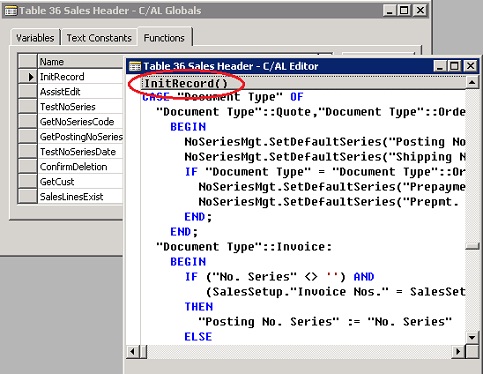The image size is (483, 374).
Task: Click C/AL Globals window title icon
Action: point(11,11)
